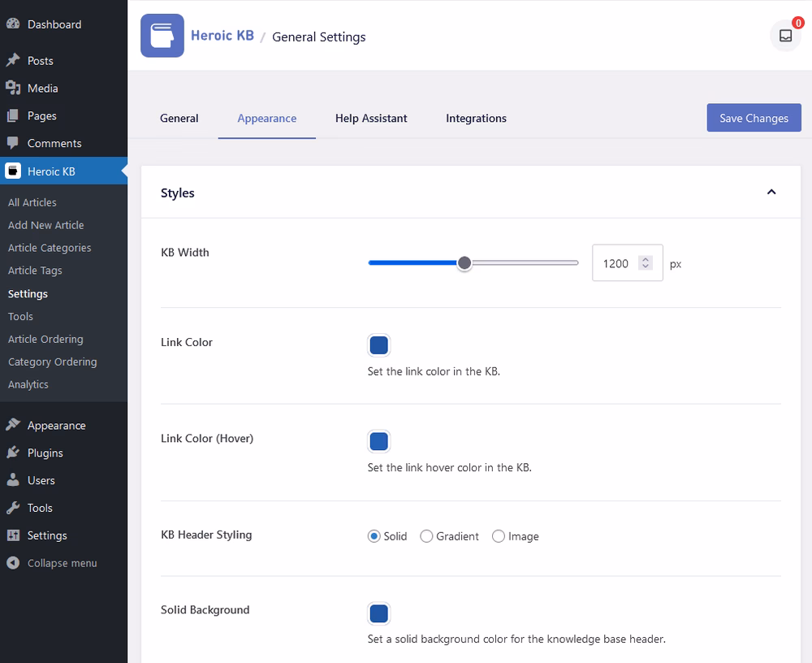Click the Media library icon
Image resolution: width=812 pixels, height=663 pixels.
13,88
